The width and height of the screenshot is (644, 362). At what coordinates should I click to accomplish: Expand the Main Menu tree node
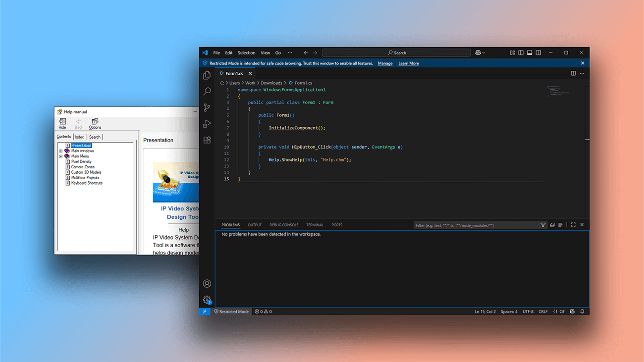61,156
